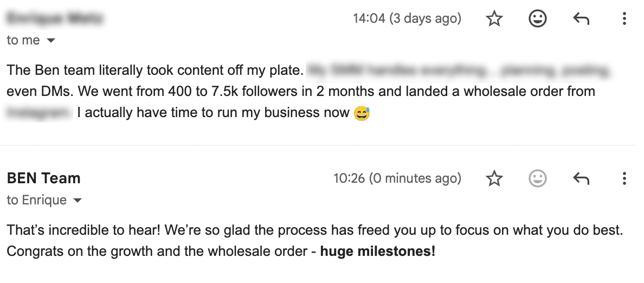Click the "to Enrique" recipient label
This screenshot has width=644, height=283.
(x=36, y=201)
